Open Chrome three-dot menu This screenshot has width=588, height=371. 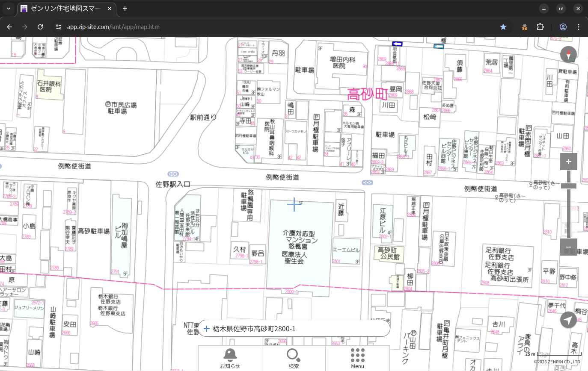(x=579, y=27)
